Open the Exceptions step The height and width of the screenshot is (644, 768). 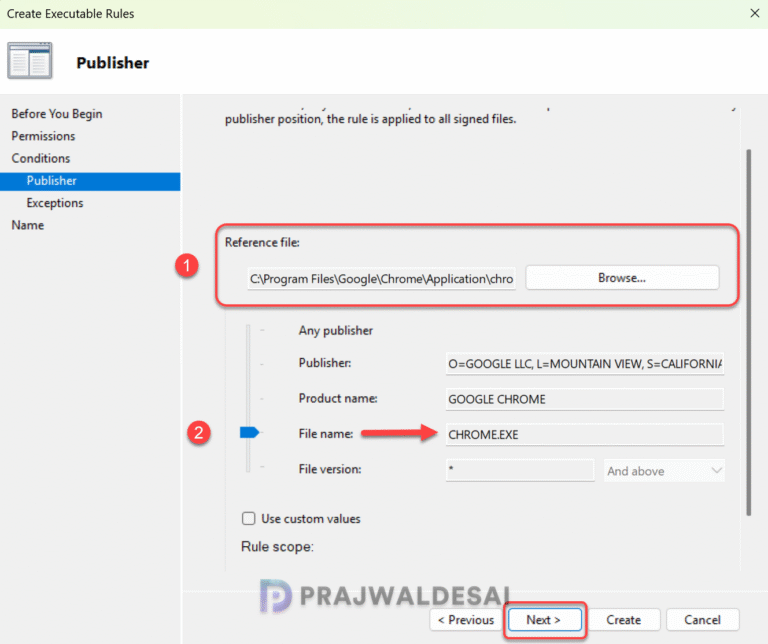pyautogui.click(x=55, y=203)
